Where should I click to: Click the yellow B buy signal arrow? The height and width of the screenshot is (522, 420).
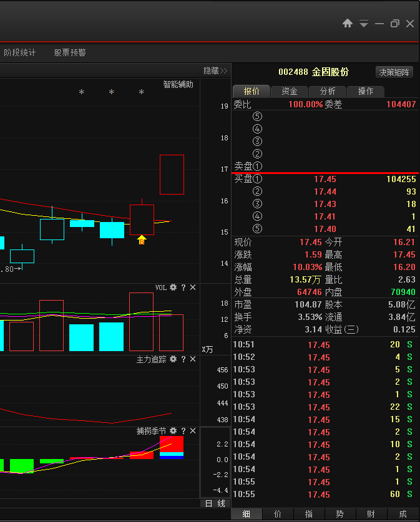(x=142, y=240)
